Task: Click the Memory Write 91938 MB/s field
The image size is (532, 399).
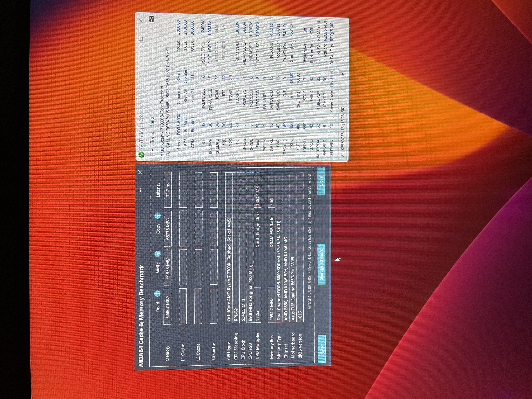Action: click(168, 267)
